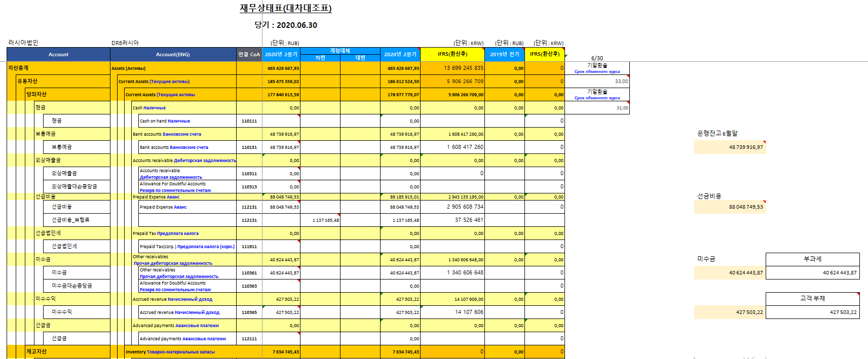Select the "Cash on hand Наличные" cell

pyautogui.click(x=187, y=121)
